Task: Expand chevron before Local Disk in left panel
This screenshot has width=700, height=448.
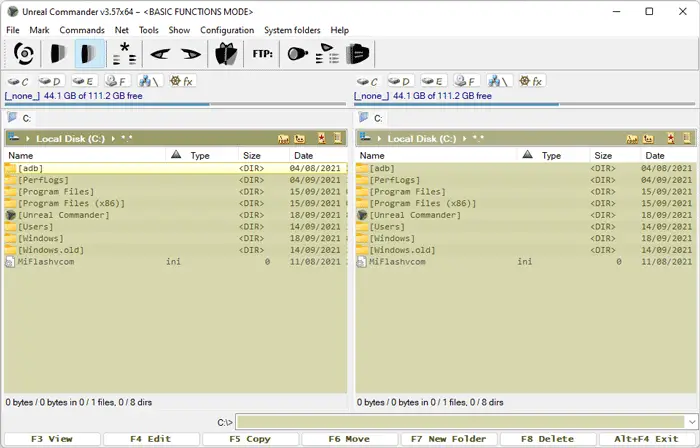Action: (x=28, y=139)
